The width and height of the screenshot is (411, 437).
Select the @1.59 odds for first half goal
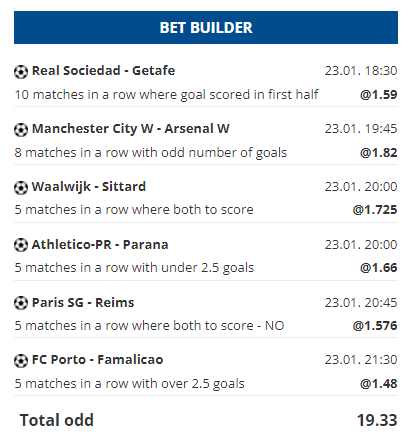(379, 95)
